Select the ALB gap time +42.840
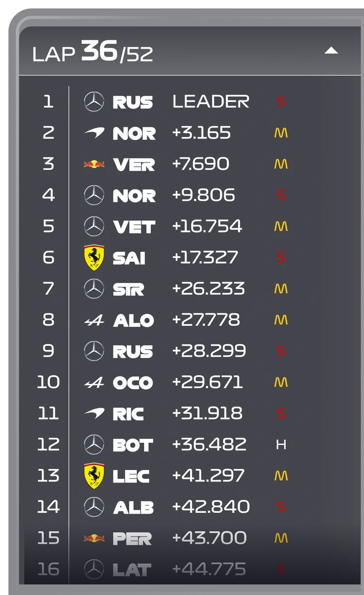The image size is (364, 595). [x=211, y=507]
